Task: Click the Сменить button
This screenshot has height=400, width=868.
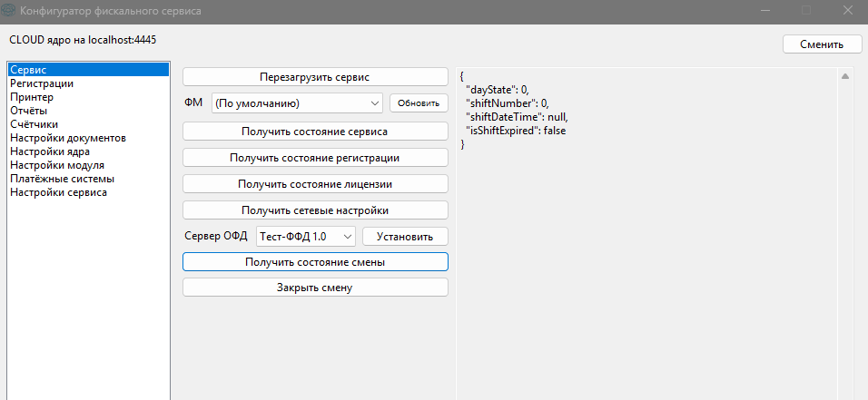Action: 822,44
